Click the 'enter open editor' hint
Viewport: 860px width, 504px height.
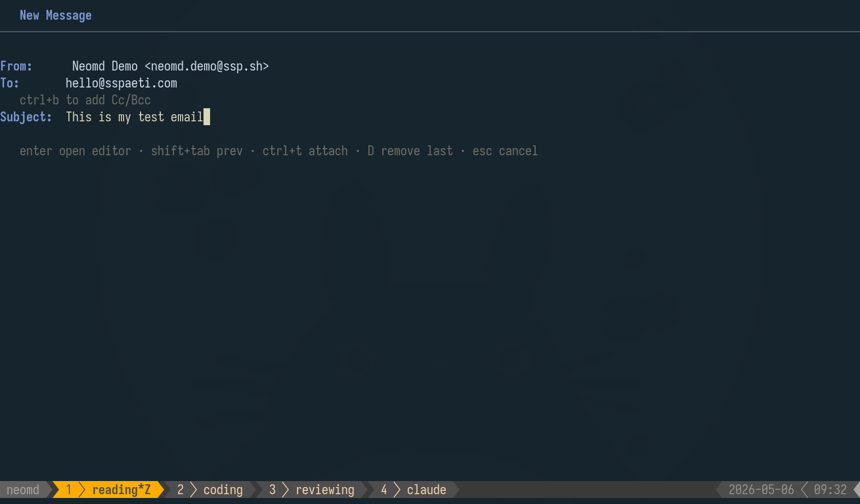point(75,151)
